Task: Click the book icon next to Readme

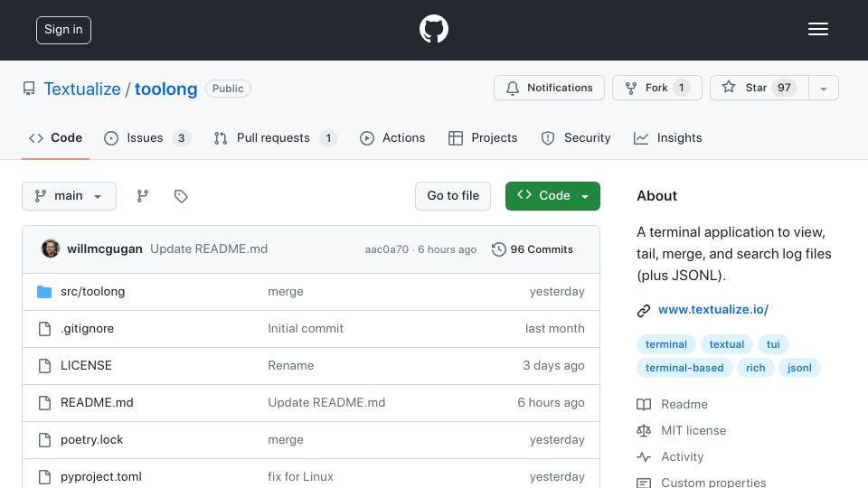Action: coord(643,405)
